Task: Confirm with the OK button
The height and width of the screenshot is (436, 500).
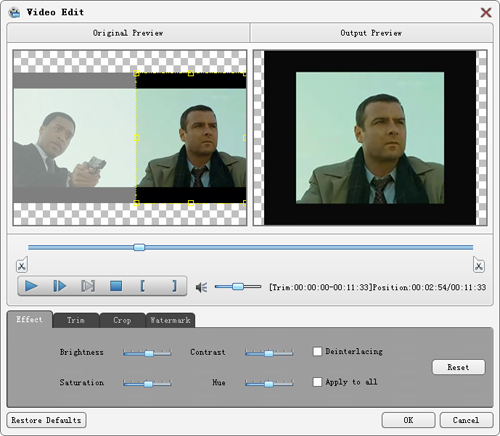Action: (x=408, y=420)
